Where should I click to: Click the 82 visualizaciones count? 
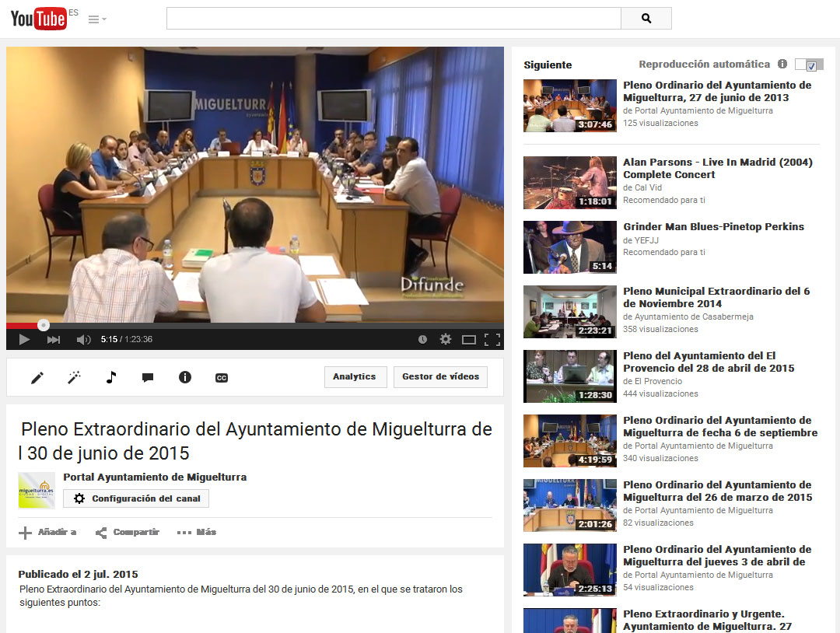click(x=659, y=523)
